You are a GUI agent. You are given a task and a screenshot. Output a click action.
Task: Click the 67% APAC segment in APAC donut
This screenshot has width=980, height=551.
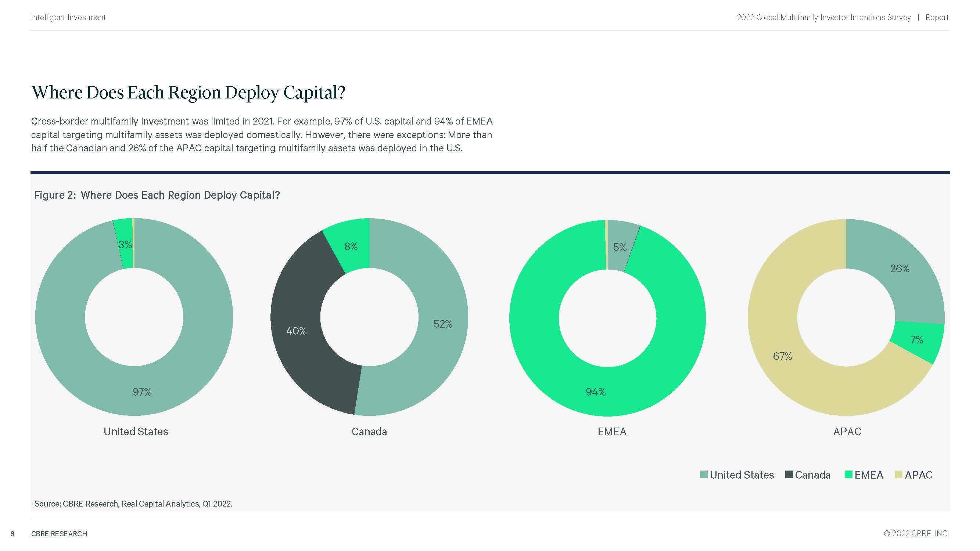tap(782, 356)
